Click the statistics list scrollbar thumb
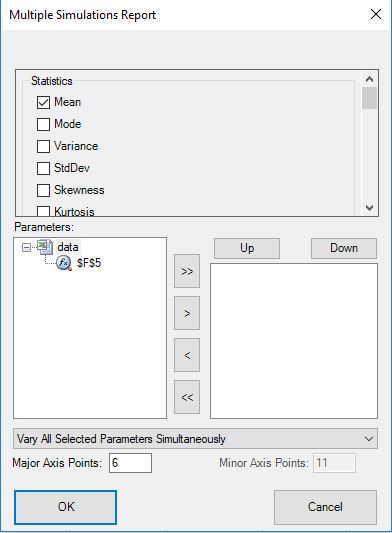This screenshot has width=392, height=533. (370, 98)
